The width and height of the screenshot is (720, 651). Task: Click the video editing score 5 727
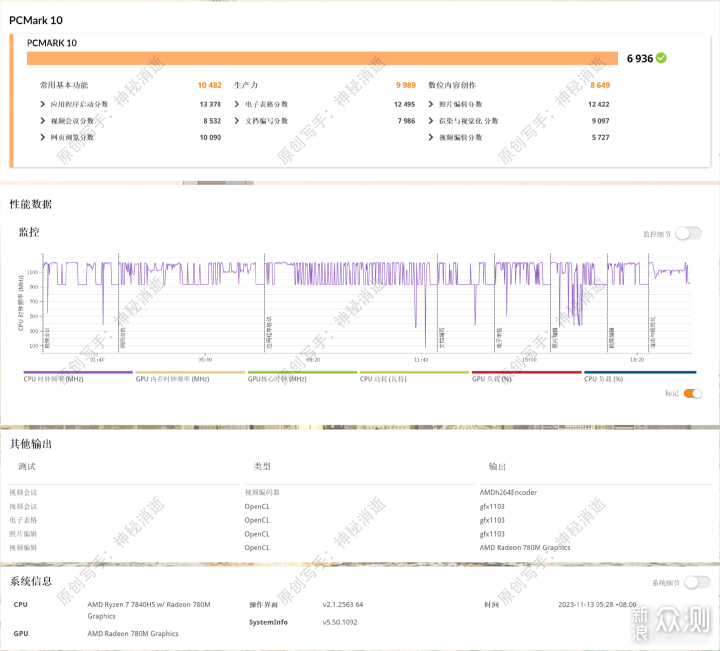pyautogui.click(x=601, y=137)
